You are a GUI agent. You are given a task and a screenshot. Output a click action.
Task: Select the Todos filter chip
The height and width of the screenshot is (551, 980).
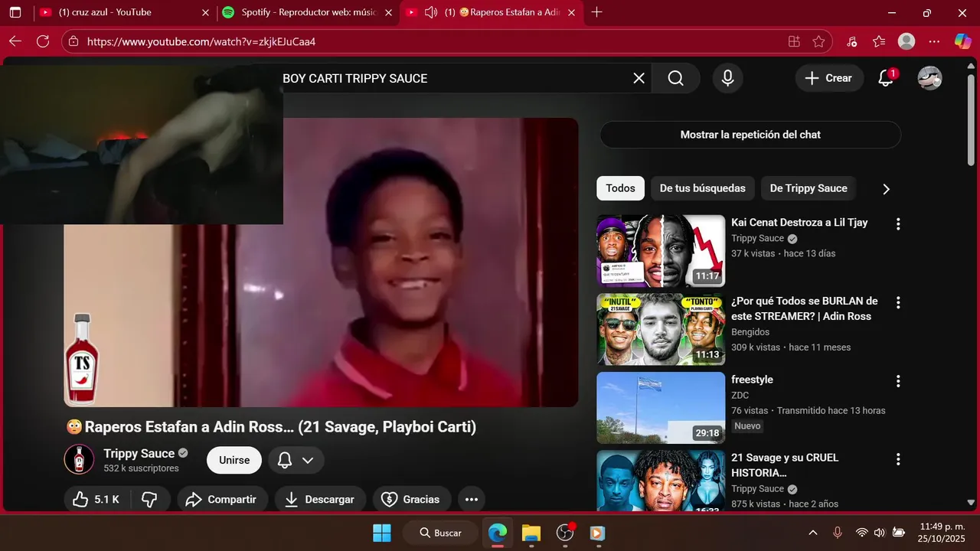[x=620, y=188]
